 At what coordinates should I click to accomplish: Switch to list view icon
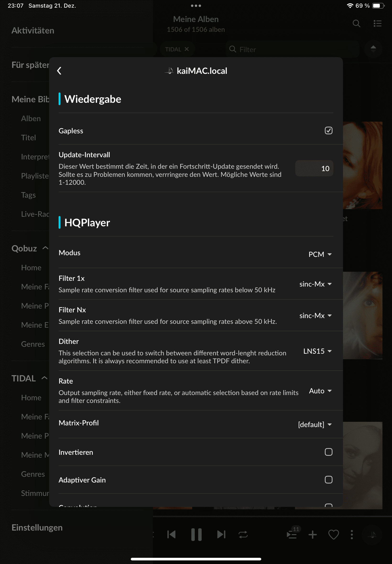click(377, 24)
